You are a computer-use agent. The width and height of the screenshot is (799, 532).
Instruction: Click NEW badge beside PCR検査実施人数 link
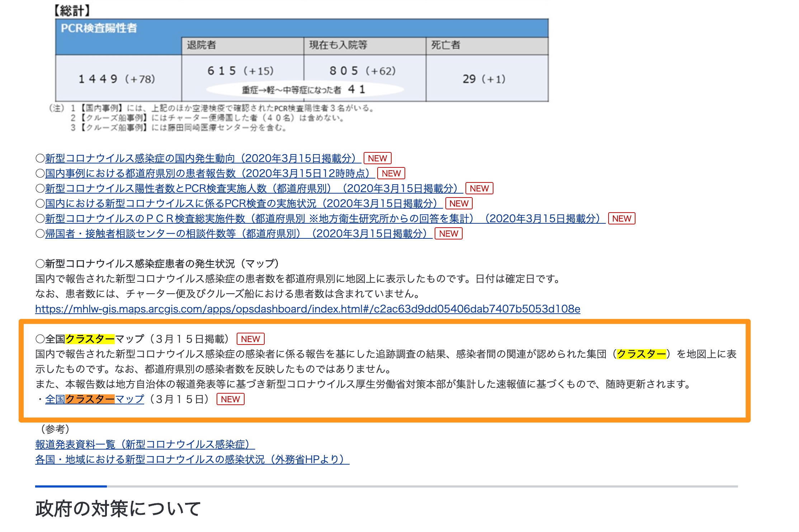[479, 189]
